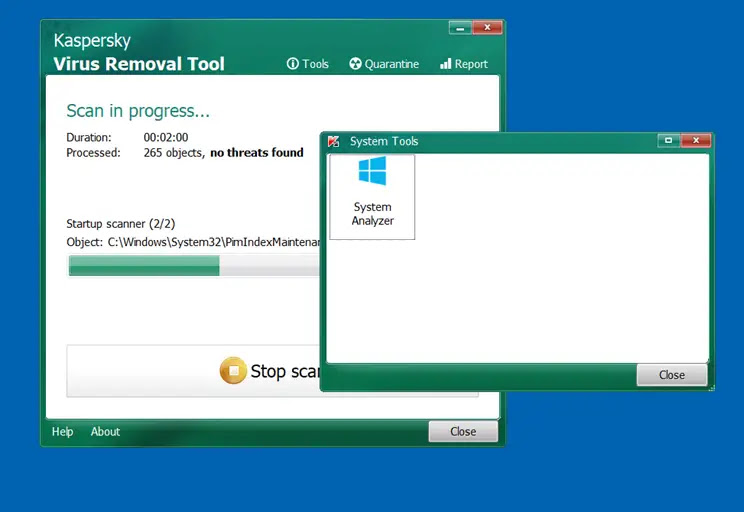This screenshot has width=744, height=512.
Task: Close Kaspersky window with red X
Action: pyautogui.click(x=487, y=28)
